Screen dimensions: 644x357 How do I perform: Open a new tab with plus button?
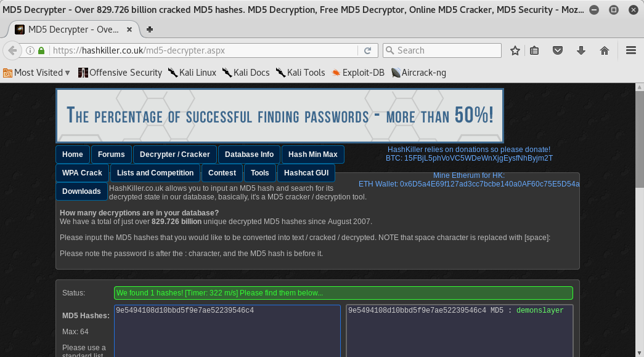pyautogui.click(x=150, y=29)
